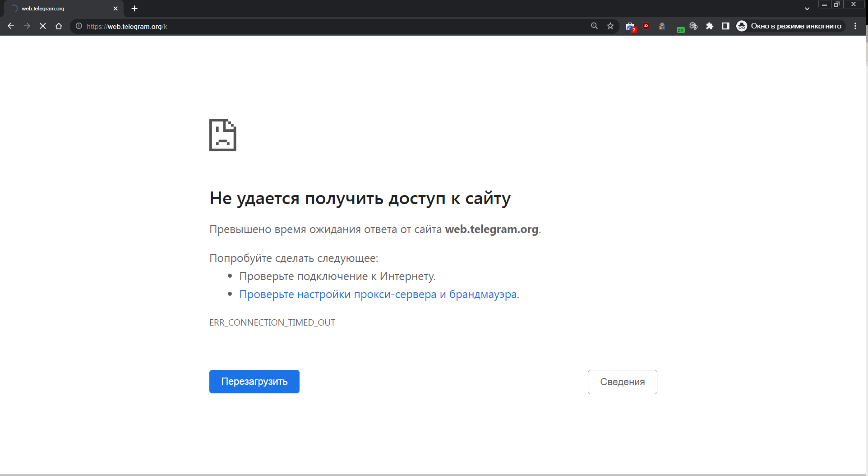Click the 'Попробуйте сделать следующее:' line

(294, 258)
